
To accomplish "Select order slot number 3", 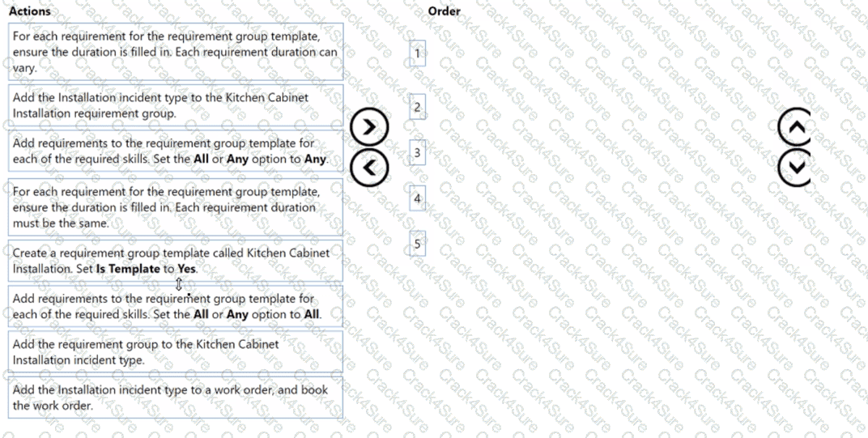I will [x=417, y=152].
